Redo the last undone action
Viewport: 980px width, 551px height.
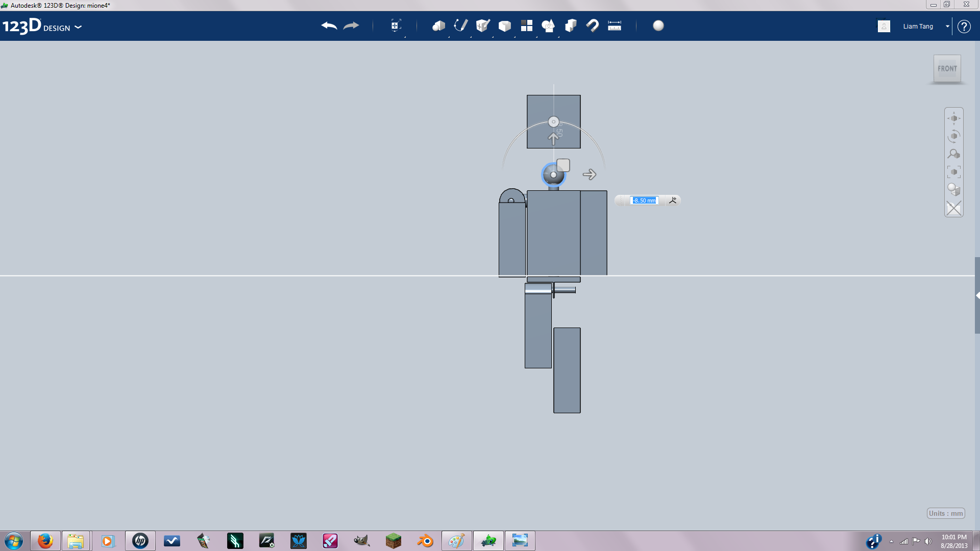click(351, 26)
